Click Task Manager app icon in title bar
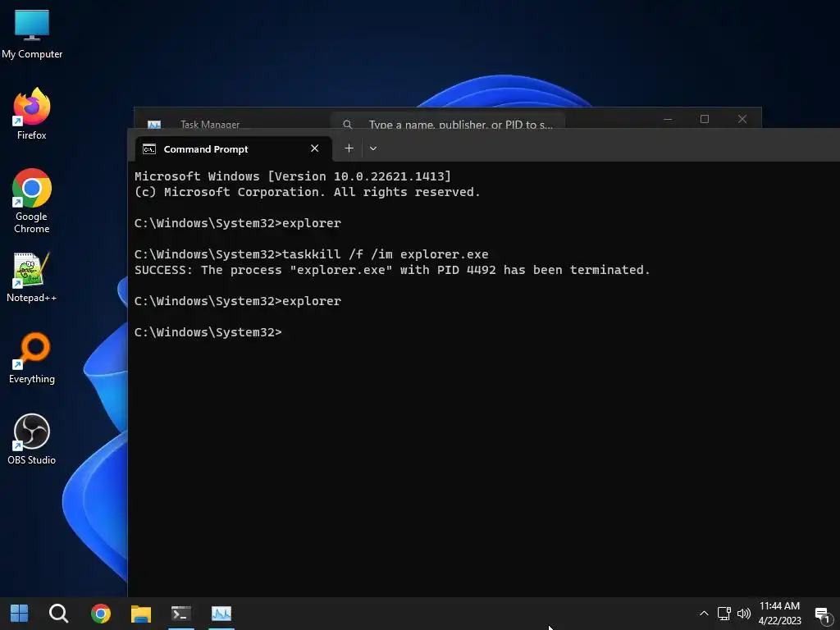The height and width of the screenshot is (630, 840). click(154, 125)
